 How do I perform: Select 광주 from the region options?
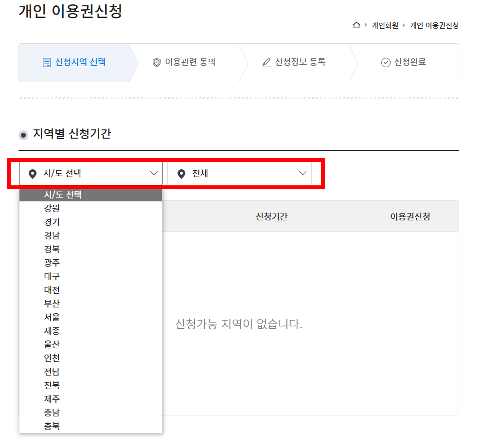[x=90, y=263]
